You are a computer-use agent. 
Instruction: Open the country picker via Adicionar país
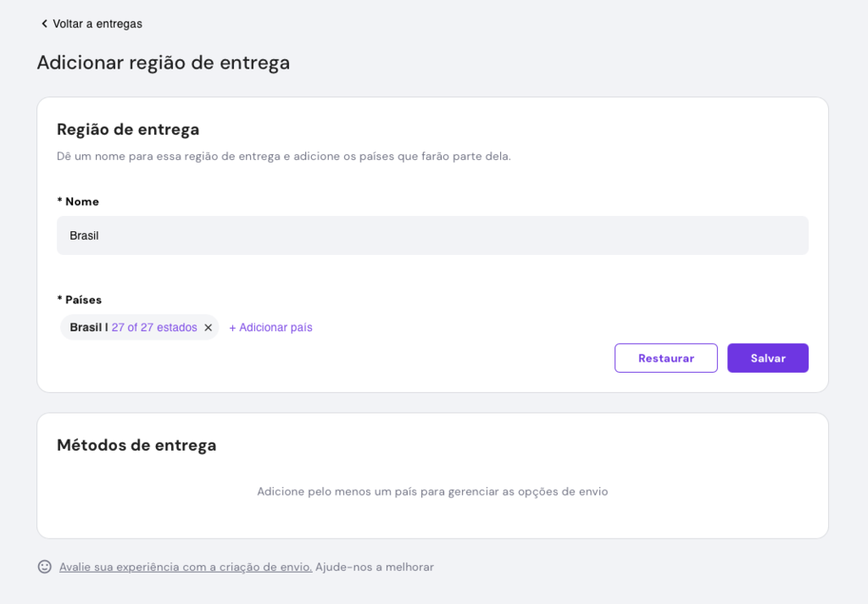(270, 327)
